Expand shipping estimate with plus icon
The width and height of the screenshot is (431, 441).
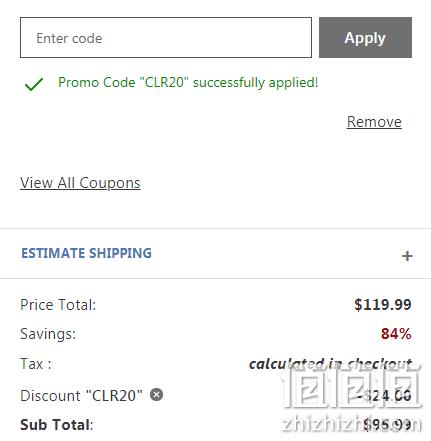point(407,256)
